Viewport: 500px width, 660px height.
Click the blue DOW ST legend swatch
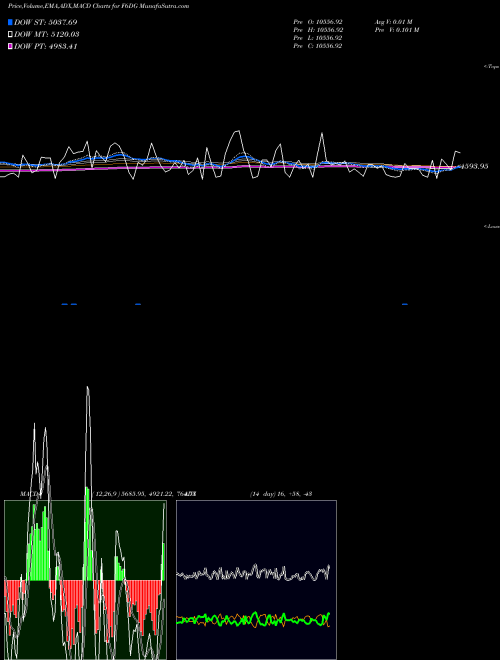(10, 22)
